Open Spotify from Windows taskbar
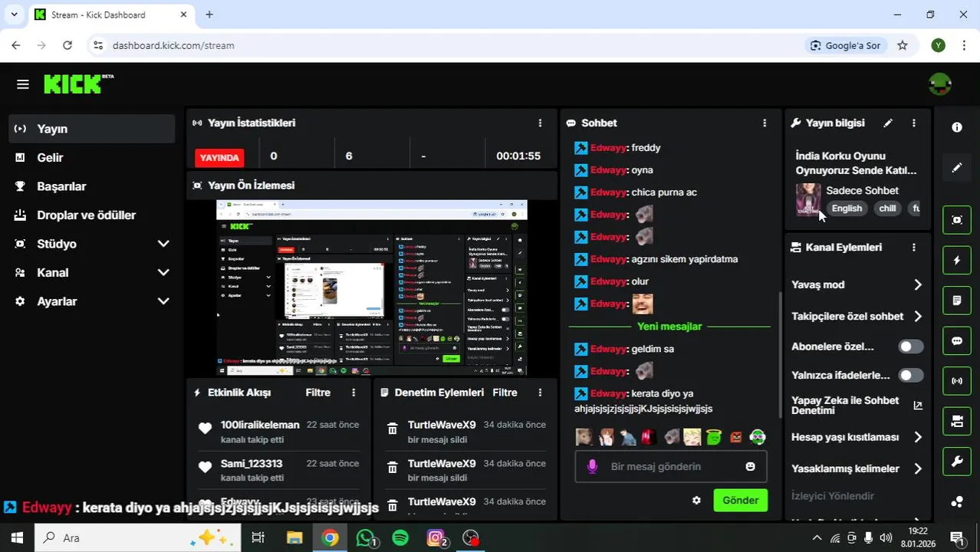The width and height of the screenshot is (980, 552). pyautogui.click(x=400, y=538)
